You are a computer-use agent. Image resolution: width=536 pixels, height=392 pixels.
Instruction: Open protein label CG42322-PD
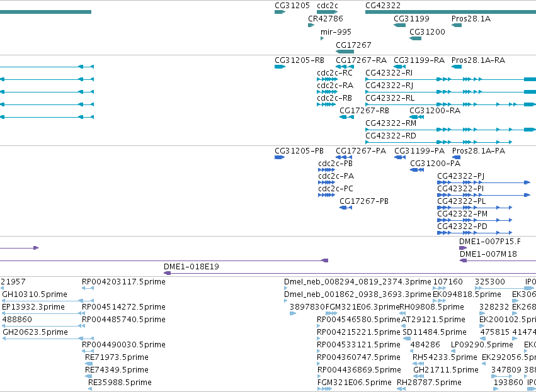coord(462,227)
